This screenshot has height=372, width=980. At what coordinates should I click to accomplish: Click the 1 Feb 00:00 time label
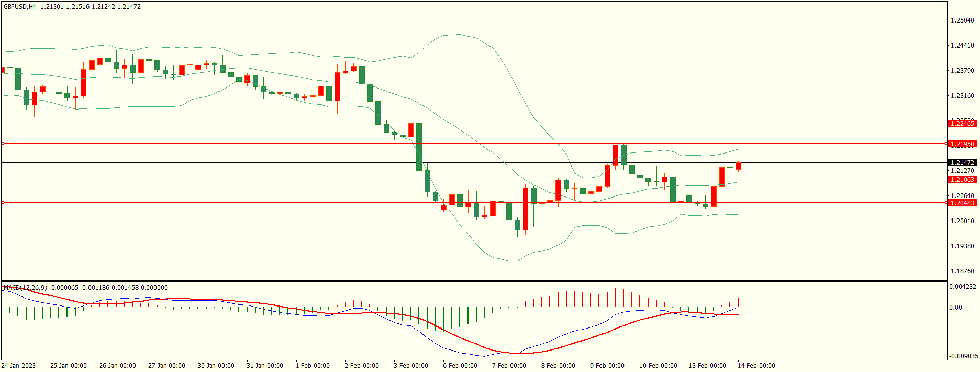click(x=313, y=365)
